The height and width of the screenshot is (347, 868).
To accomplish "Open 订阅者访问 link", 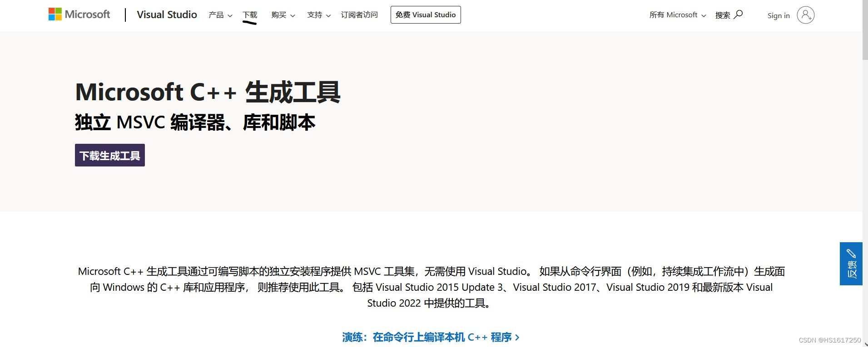I will tap(359, 15).
